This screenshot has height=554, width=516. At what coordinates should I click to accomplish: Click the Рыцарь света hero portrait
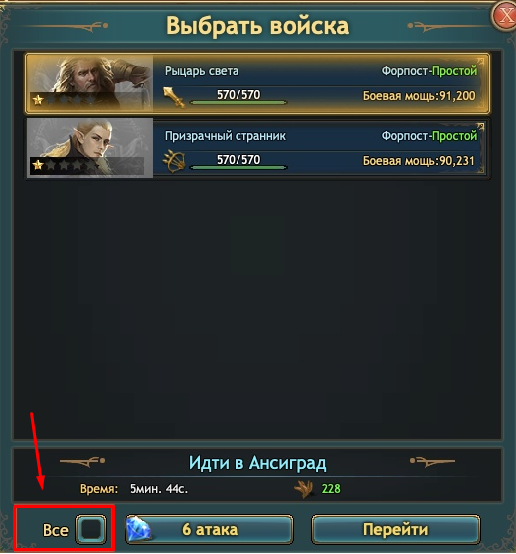coord(90,83)
